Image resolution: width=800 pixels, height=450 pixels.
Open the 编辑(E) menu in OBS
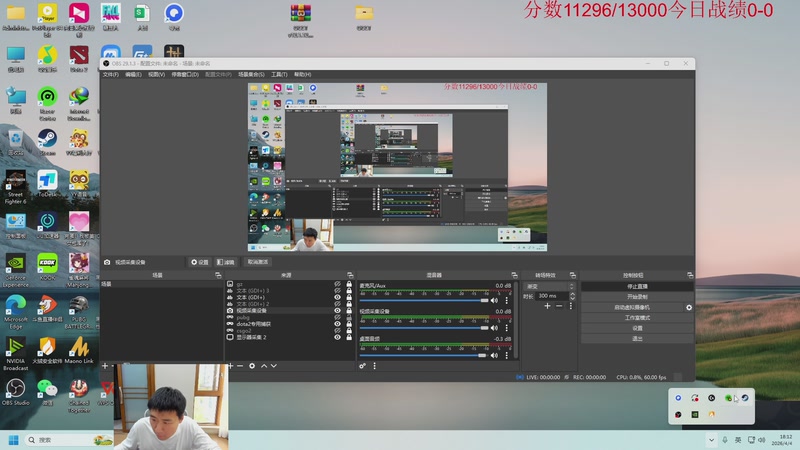click(133, 74)
